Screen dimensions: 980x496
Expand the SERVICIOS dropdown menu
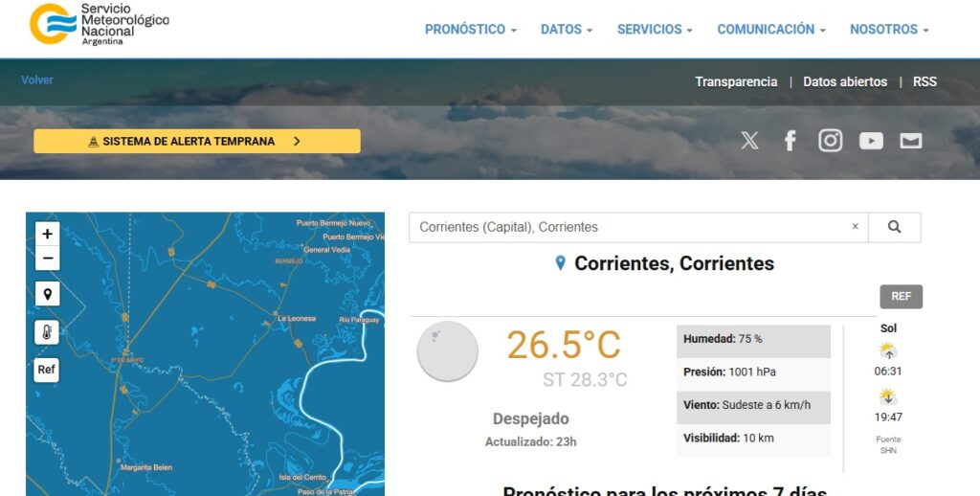655,30
